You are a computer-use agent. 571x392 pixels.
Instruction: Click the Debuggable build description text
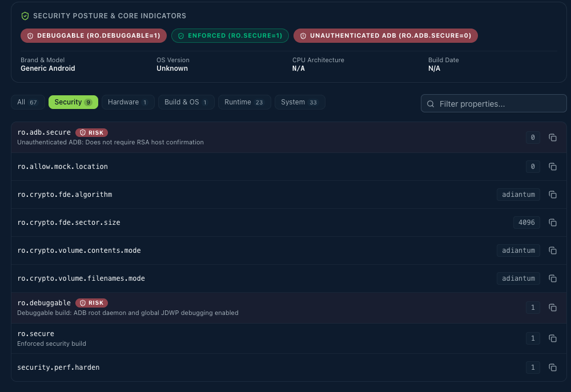[128, 313]
